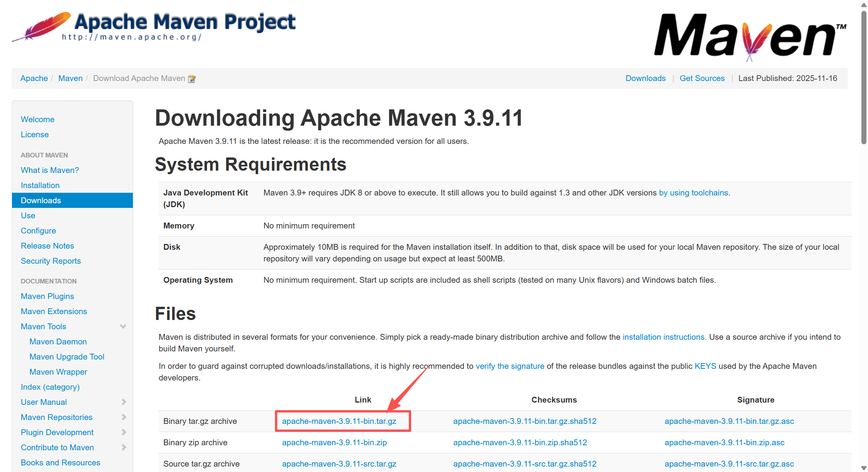Click the 'Downloading Apache Maven 3.9.11' heading
The height and width of the screenshot is (472, 868).
(x=339, y=118)
